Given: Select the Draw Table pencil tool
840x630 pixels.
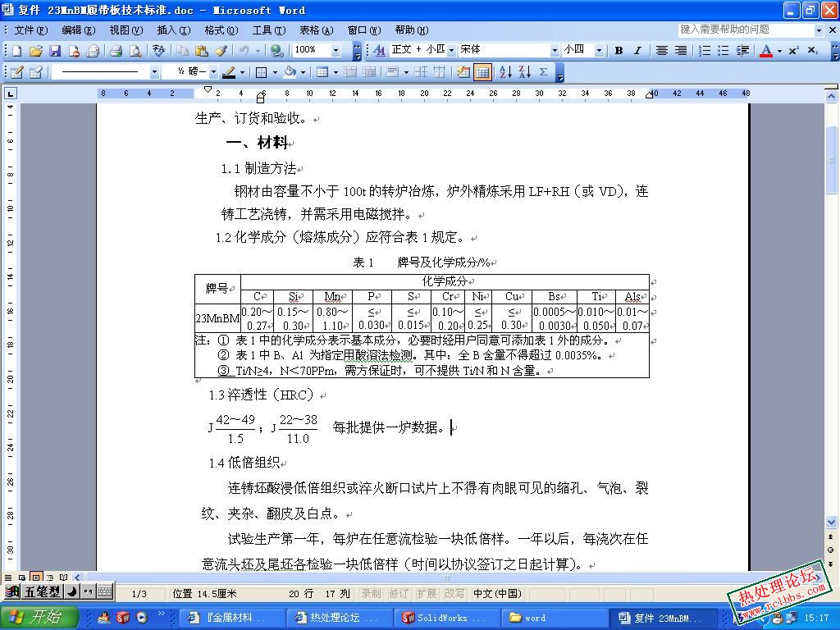Looking at the screenshot, I should tap(16, 72).
